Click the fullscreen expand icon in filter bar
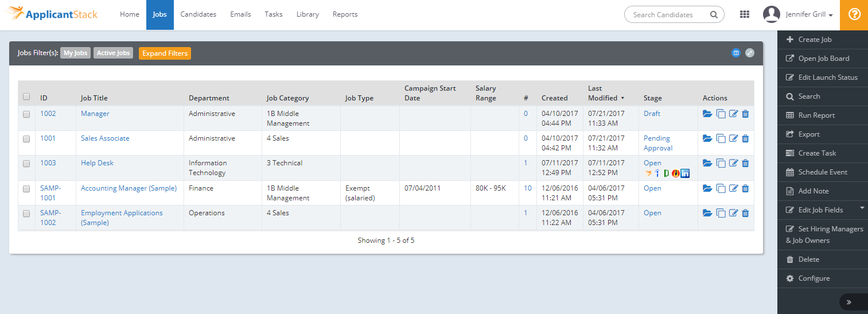 (x=750, y=53)
